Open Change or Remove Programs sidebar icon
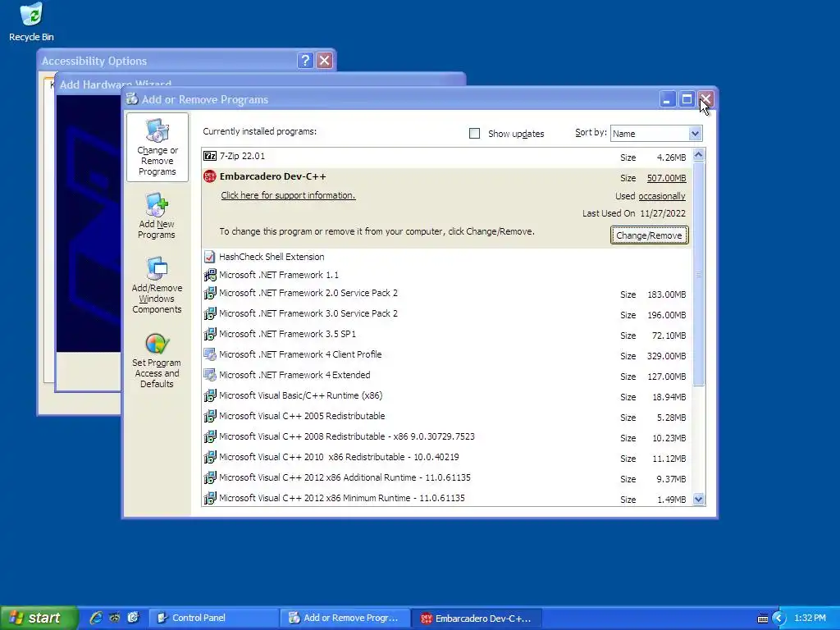 [x=157, y=148]
